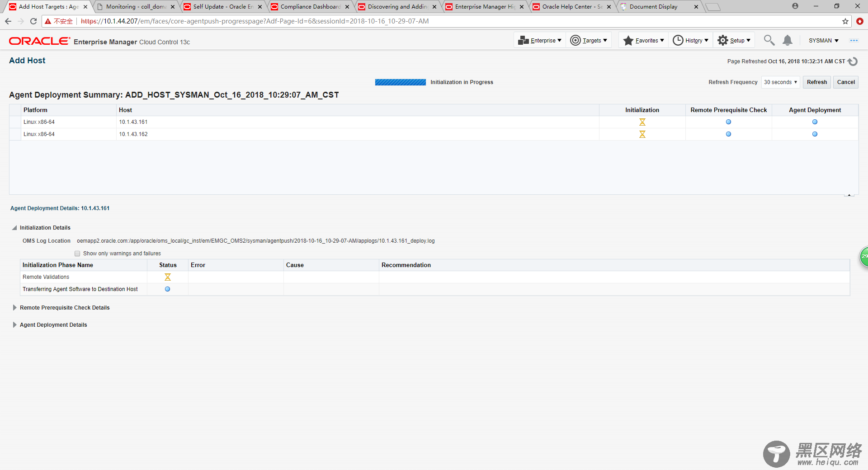Viewport: 868px width, 470px height.
Task: Click Agent Deployment status dot for 10.1.43.161
Action: (x=815, y=122)
